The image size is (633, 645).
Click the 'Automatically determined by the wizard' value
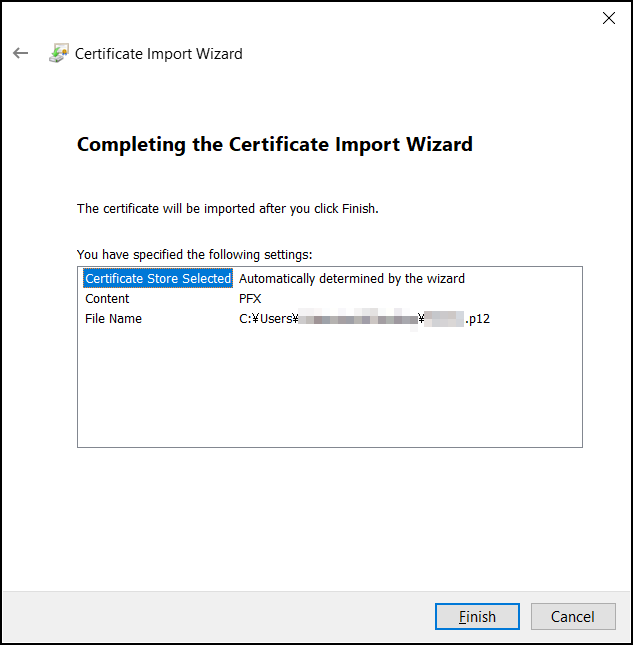click(x=351, y=279)
